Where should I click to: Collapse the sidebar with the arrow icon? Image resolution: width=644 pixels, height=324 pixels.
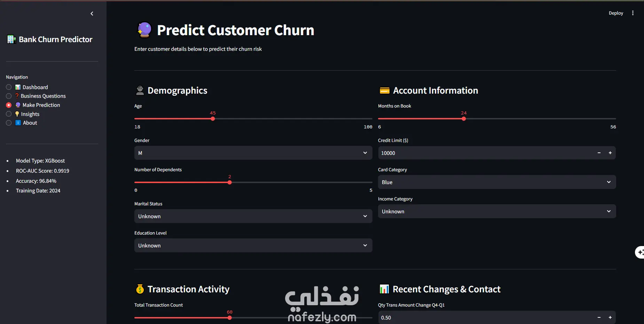(92, 14)
